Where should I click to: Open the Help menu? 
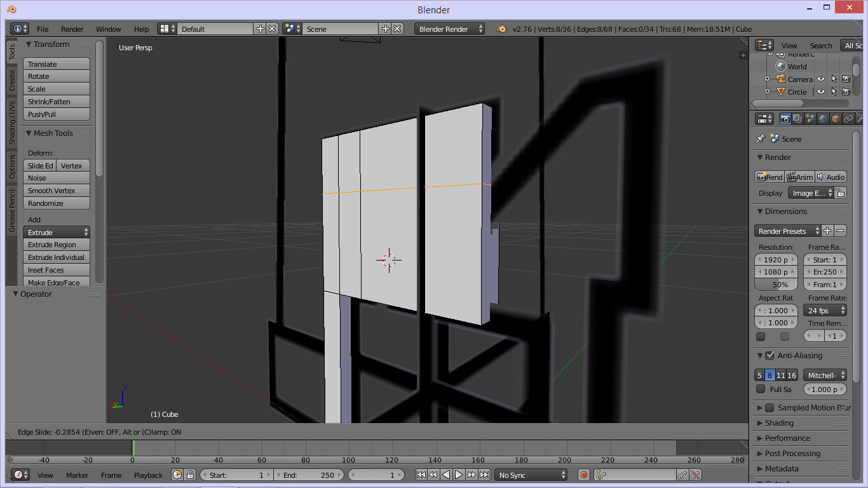click(142, 29)
